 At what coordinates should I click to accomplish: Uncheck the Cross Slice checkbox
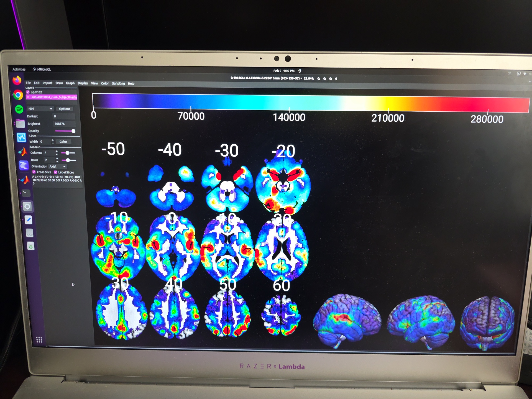pyautogui.click(x=34, y=172)
